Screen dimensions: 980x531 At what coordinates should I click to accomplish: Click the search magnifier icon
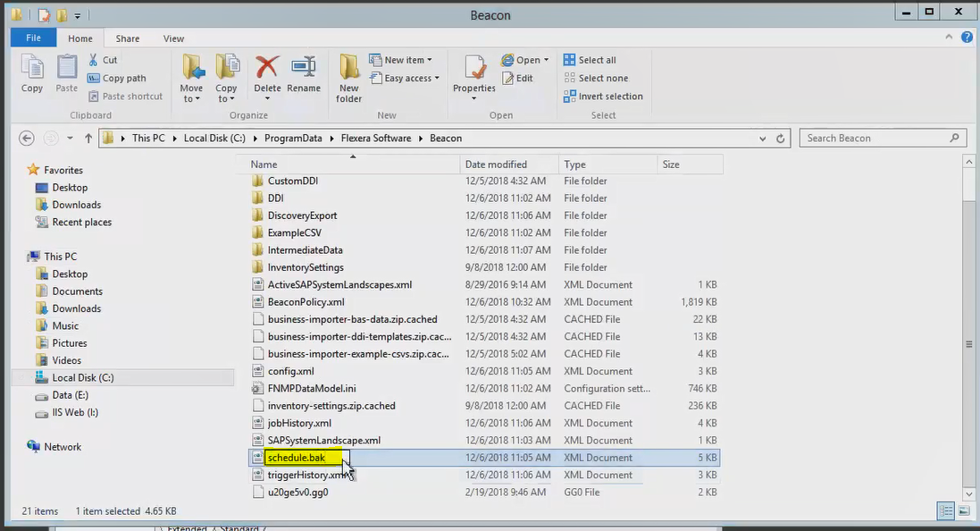[x=954, y=138]
